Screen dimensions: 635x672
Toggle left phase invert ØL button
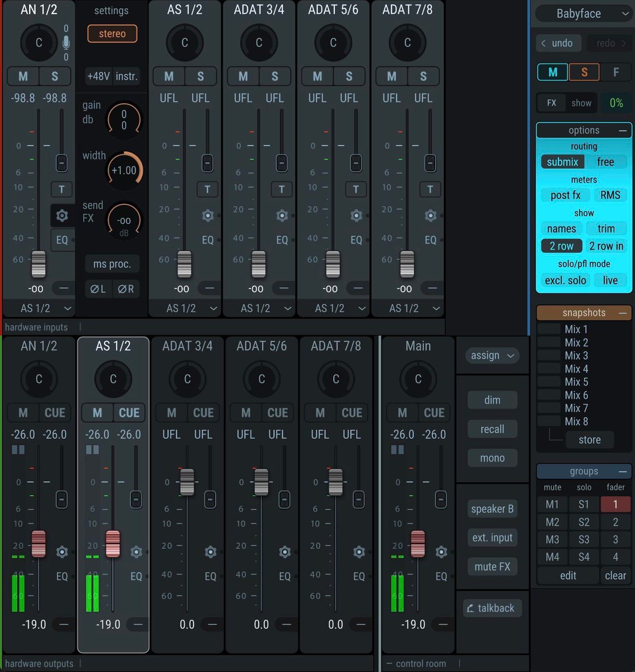coord(99,289)
